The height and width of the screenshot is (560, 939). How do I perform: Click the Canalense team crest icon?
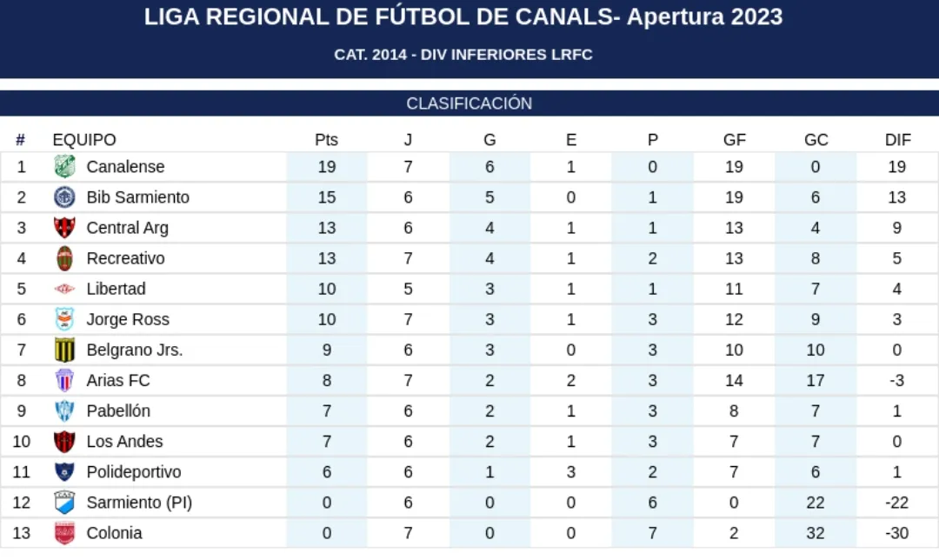65,166
